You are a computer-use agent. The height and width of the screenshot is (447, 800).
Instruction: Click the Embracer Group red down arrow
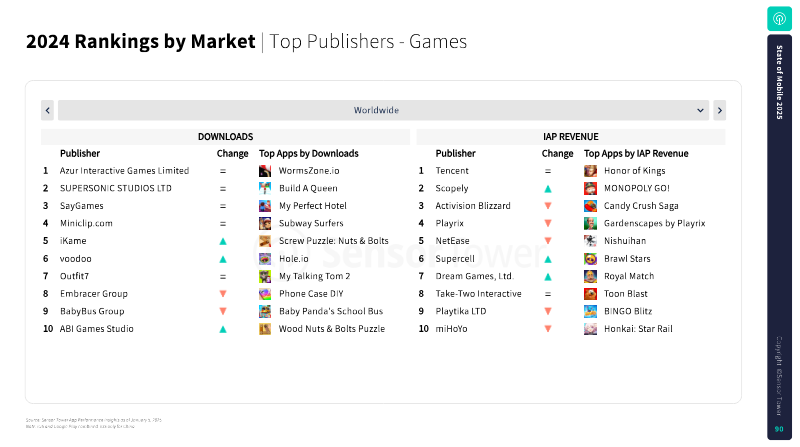[x=223, y=294]
